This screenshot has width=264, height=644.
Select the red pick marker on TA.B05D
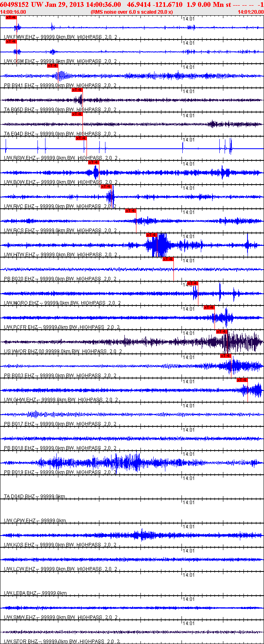[x=77, y=90]
